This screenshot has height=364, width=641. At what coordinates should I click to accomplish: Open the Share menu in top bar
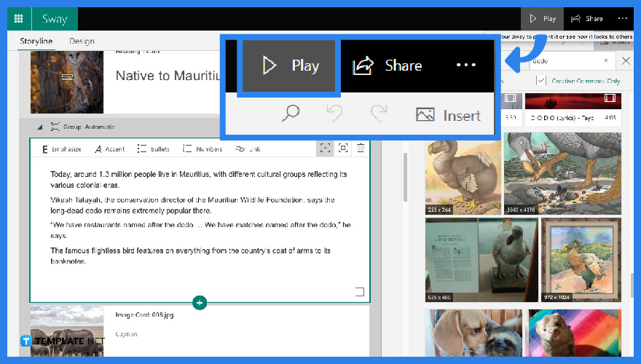587,19
